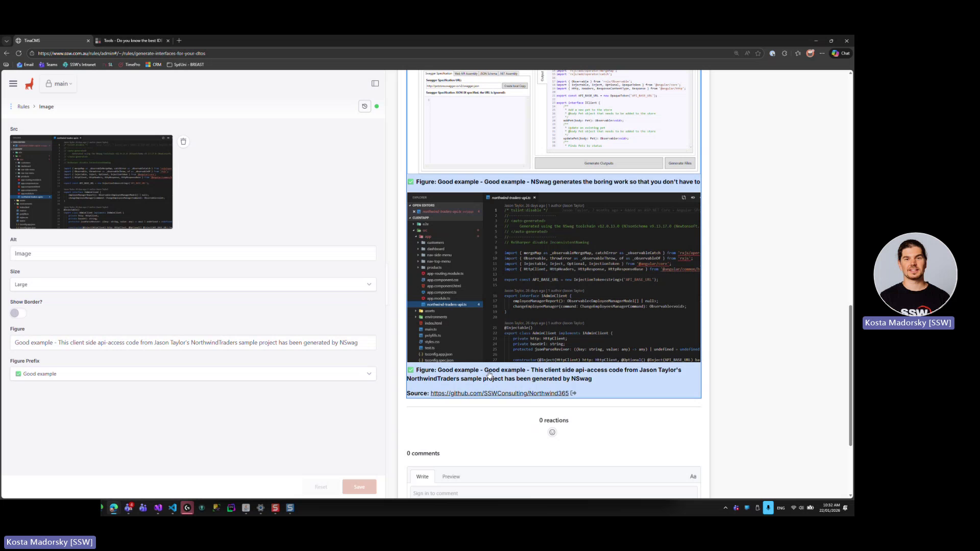Delete the Src image using the trash icon

(x=183, y=141)
